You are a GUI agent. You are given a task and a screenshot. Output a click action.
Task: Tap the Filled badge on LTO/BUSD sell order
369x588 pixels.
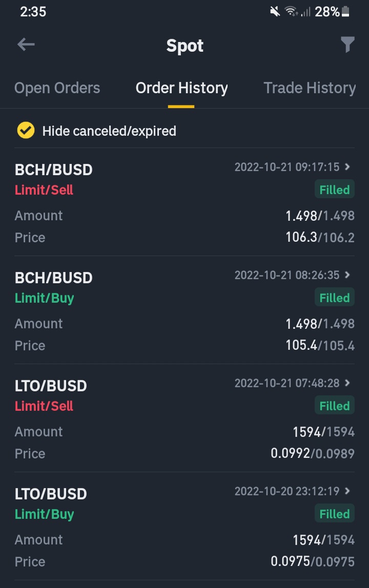(335, 405)
